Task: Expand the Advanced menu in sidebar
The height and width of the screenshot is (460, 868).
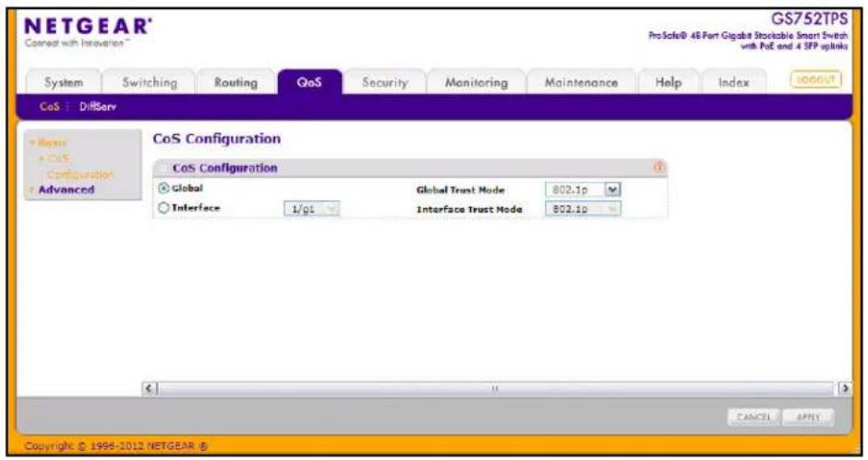Action: [66, 190]
